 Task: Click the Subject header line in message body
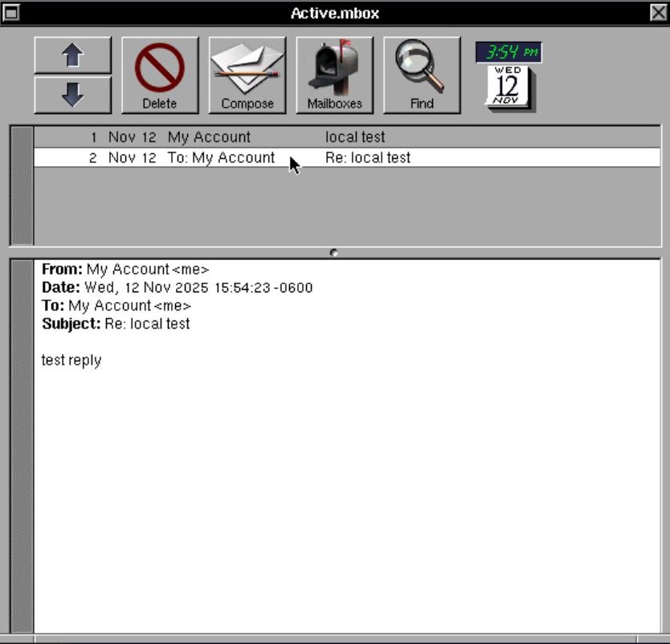pyautogui.click(x=116, y=324)
